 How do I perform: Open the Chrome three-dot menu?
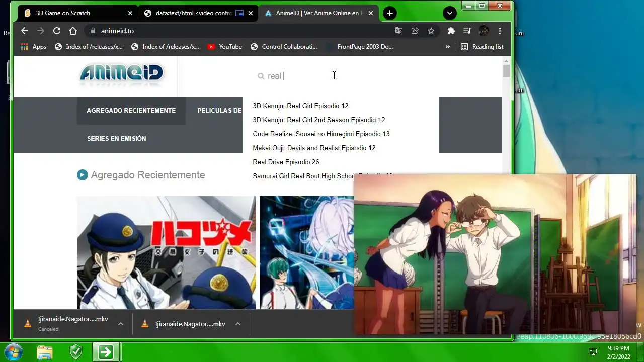[x=500, y=31]
